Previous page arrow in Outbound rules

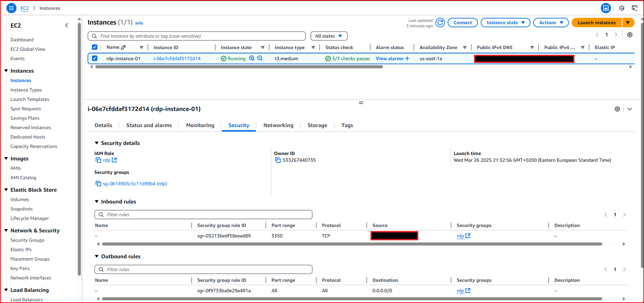point(606,269)
